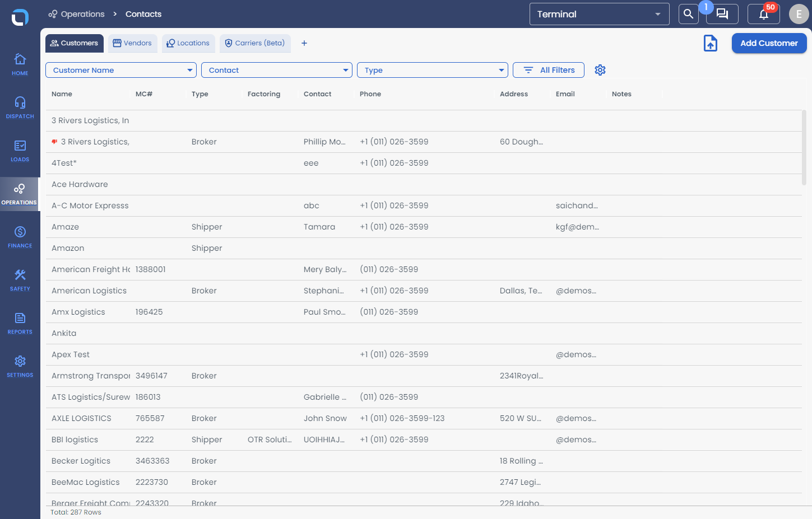
Task: Click Operations in the breadcrumb
Action: (77, 14)
